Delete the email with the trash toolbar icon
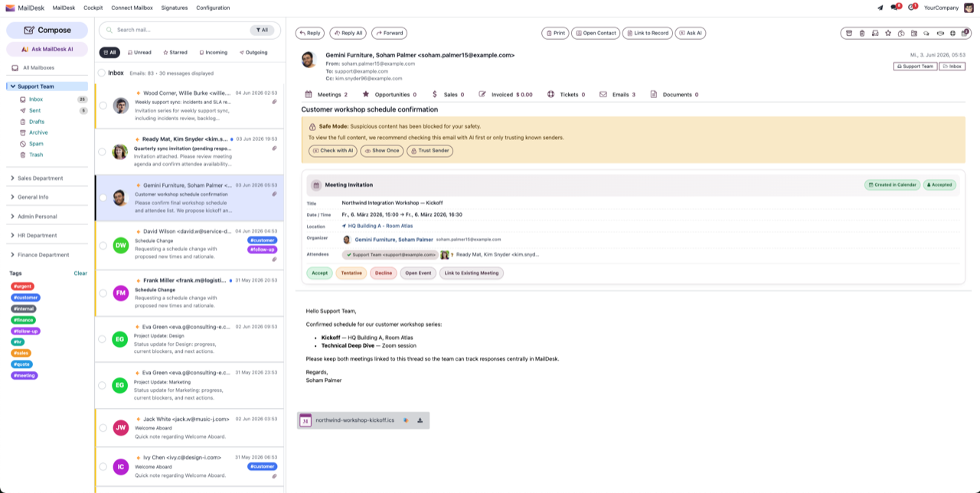Viewport: 980px width, 493px height. pyautogui.click(x=862, y=33)
